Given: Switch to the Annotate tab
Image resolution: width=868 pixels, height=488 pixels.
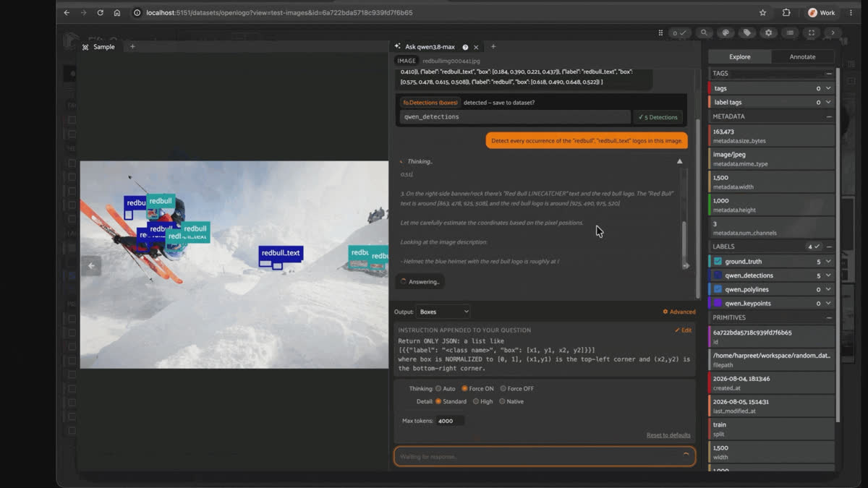Looking at the screenshot, I should [802, 56].
